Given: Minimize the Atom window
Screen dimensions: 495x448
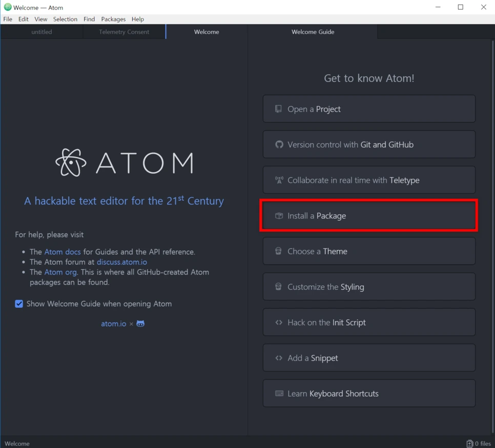Looking at the screenshot, I should pos(438,7).
